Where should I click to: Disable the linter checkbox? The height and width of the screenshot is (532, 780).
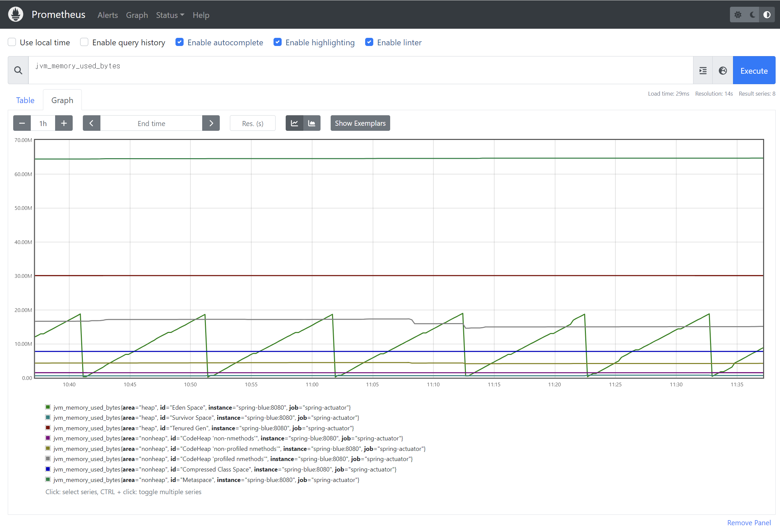[x=369, y=42]
